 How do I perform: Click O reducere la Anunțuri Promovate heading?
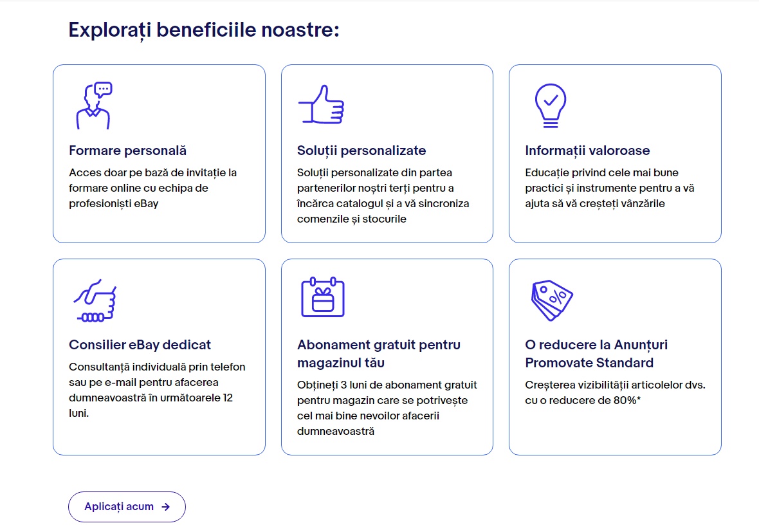[x=596, y=354]
